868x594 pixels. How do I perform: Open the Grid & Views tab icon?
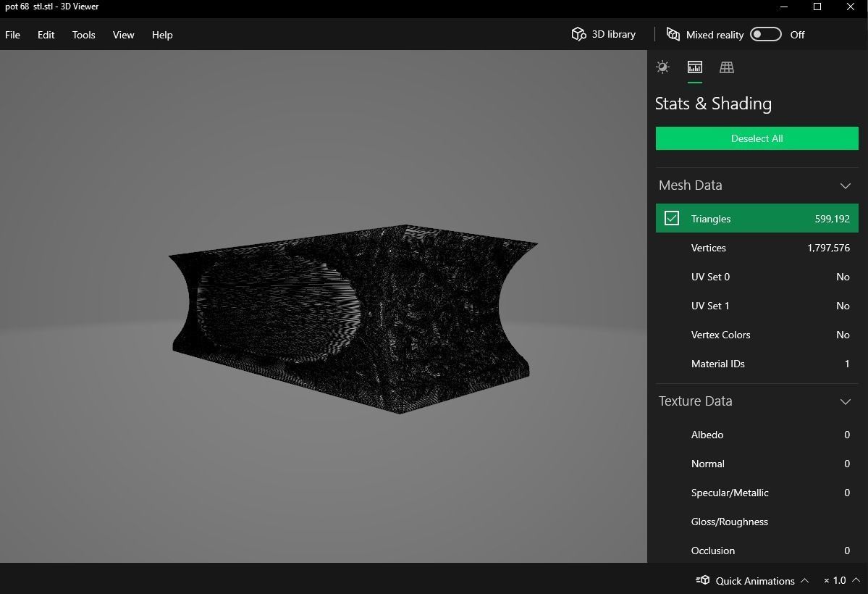726,67
